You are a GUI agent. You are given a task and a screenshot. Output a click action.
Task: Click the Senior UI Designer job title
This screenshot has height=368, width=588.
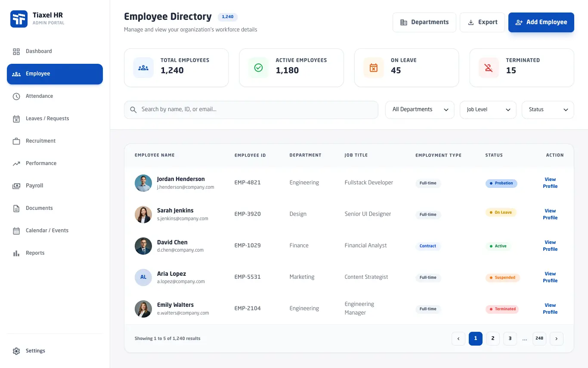[x=368, y=215]
